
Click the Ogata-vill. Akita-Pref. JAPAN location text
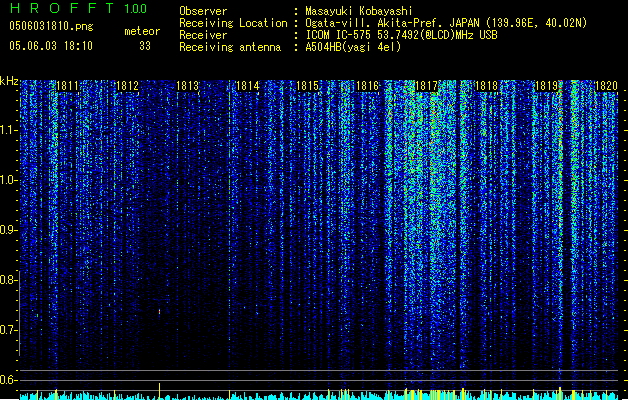(446, 23)
